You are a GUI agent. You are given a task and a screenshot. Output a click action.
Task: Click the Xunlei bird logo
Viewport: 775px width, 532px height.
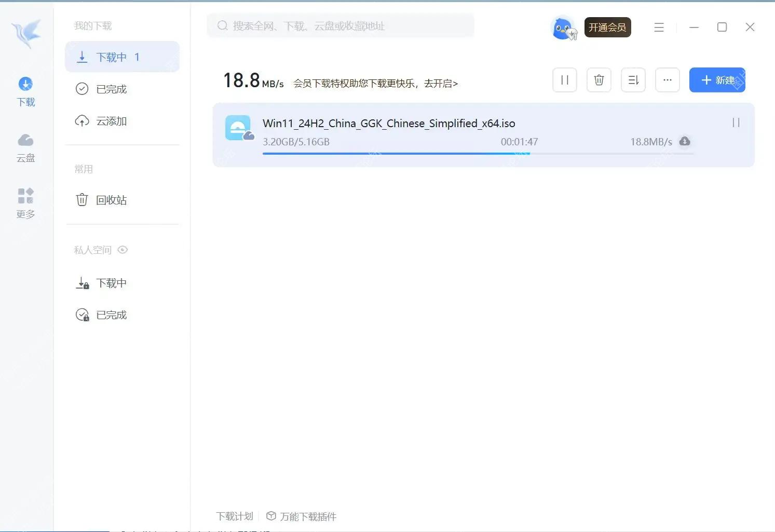click(x=26, y=34)
